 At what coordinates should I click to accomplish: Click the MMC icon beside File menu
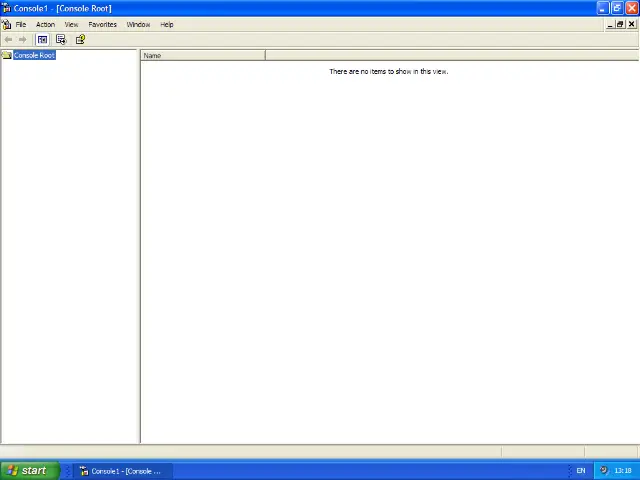[x=6, y=24]
